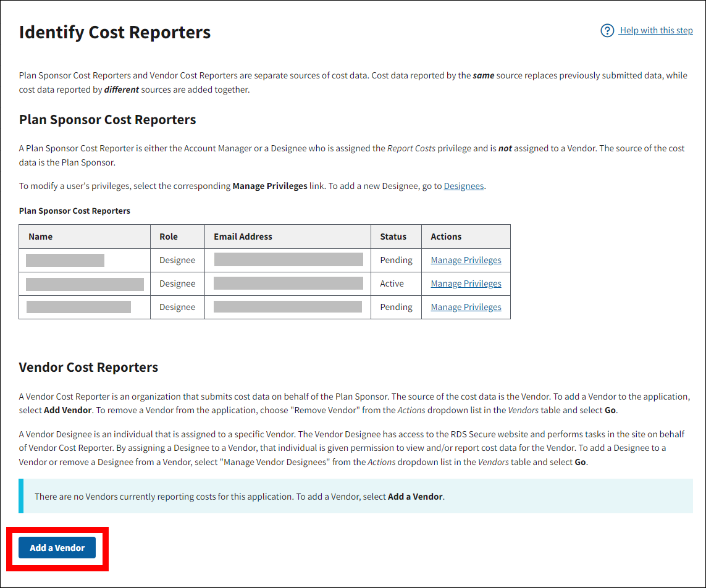The width and height of the screenshot is (706, 588).
Task: Click Manage Privileges in the third table row
Action: [466, 308]
